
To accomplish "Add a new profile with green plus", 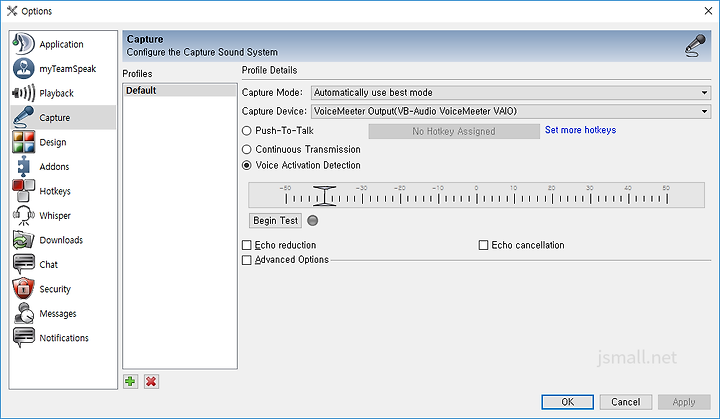I will tap(130, 381).
